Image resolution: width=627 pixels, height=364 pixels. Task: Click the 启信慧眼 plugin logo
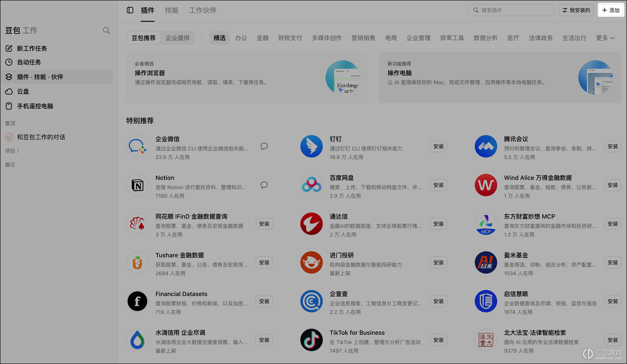click(486, 301)
